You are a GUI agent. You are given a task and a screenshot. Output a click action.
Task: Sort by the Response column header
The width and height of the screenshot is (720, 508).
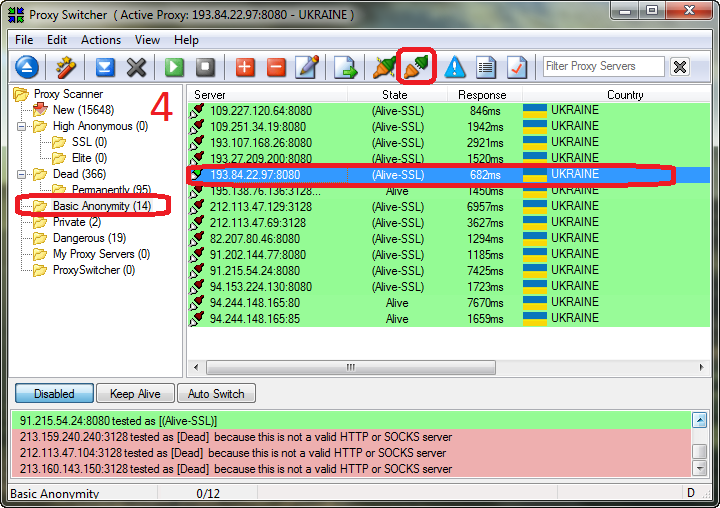(x=484, y=95)
